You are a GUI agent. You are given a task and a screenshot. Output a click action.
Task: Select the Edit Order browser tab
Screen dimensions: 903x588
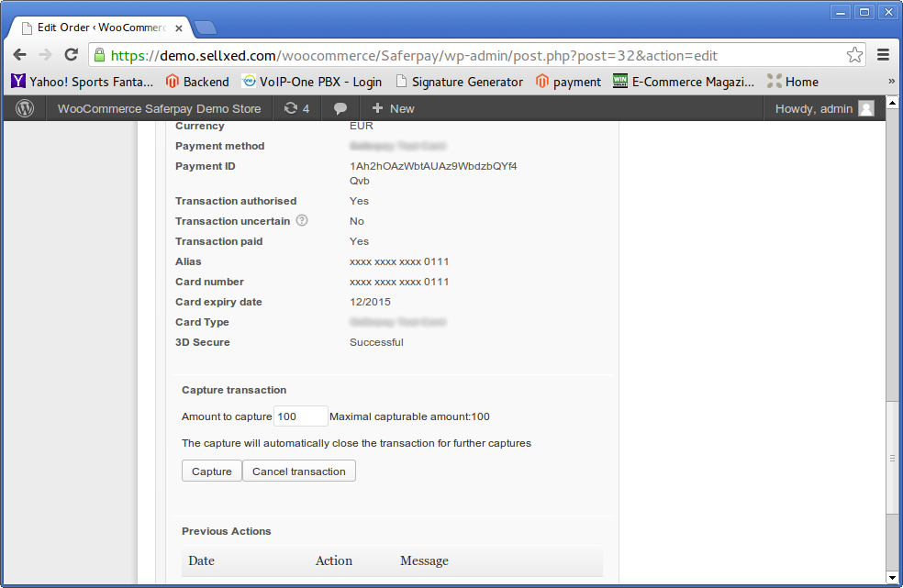coord(101,28)
